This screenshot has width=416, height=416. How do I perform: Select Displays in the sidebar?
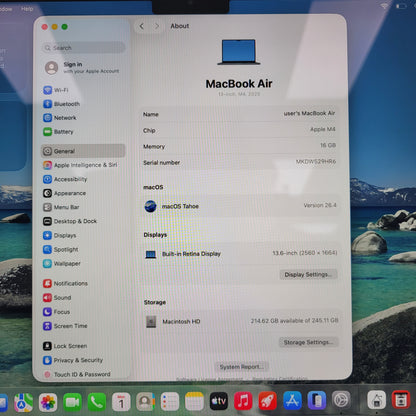(x=60, y=235)
